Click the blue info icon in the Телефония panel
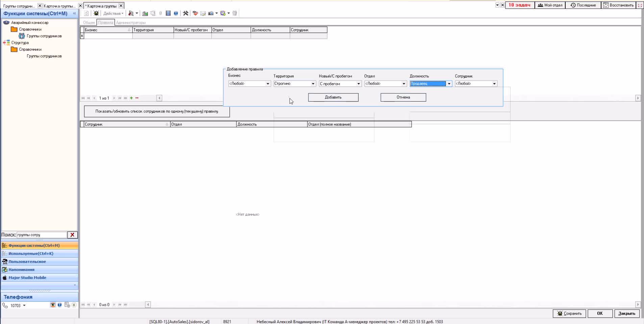Image resolution: width=644 pixels, height=324 pixels. [60, 305]
